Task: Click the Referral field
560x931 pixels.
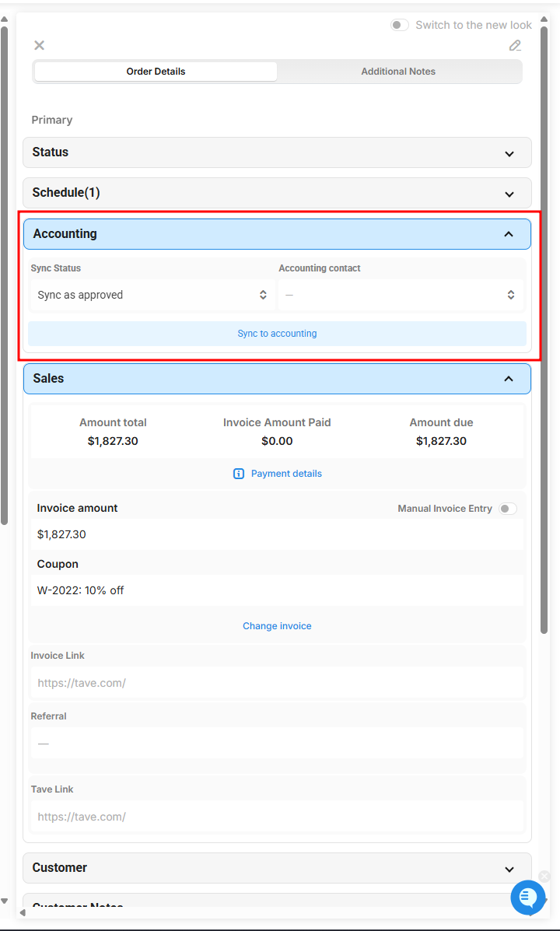Action: pos(278,744)
